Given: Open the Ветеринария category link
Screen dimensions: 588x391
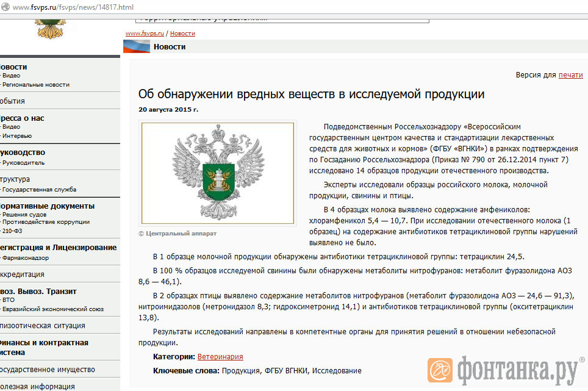Looking at the screenshot, I should tap(220, 356).
